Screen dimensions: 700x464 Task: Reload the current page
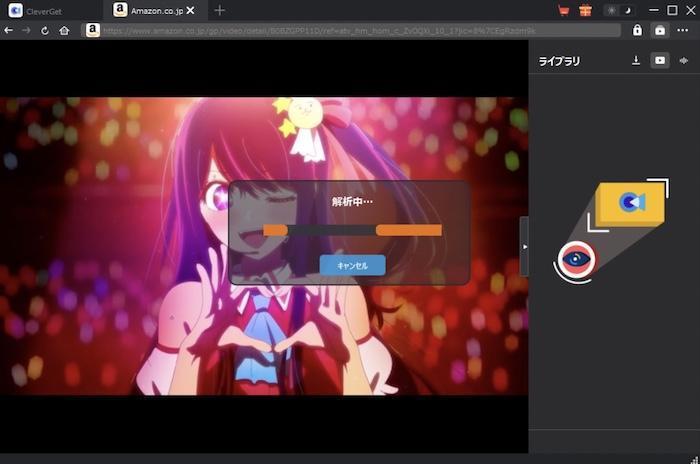[45, 30]
